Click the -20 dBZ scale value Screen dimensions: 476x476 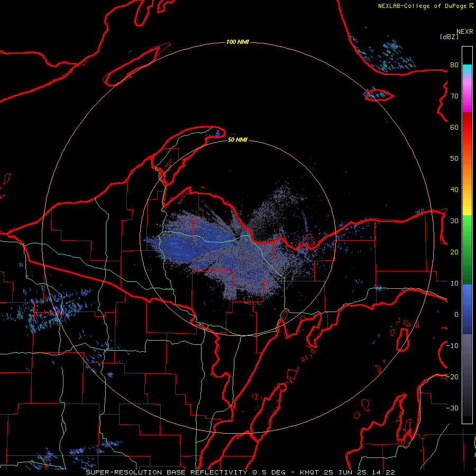pos(452,377)
